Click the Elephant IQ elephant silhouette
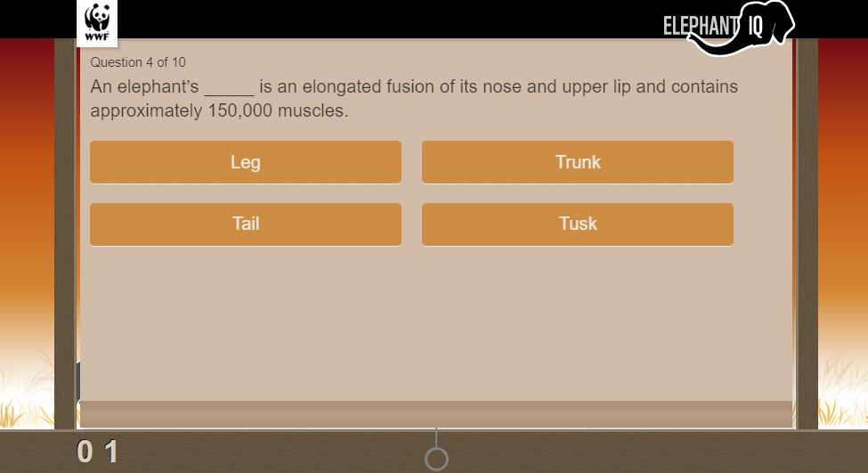This screenshot has width=868, height=473. tap(742, 28)
